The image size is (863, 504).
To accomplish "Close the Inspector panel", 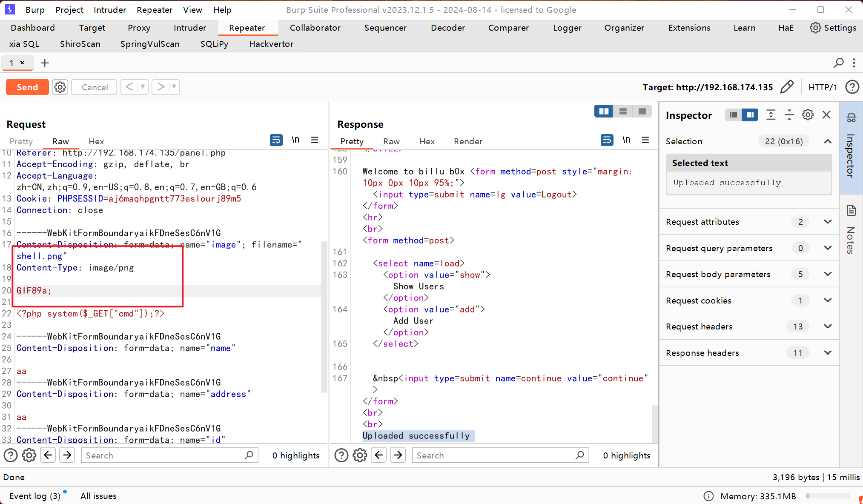I will [x=826, y=115].
